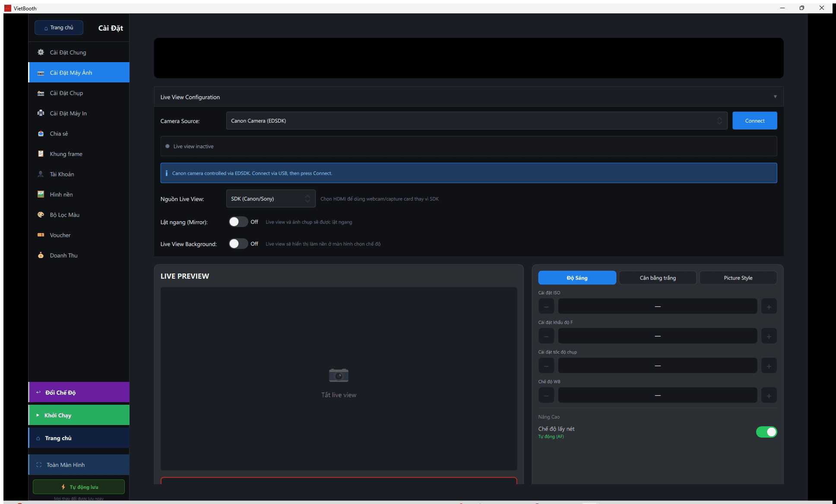836x504 pixels.
Task: Click the Chia sẻ share icon
Action: [x=41, y=134]
